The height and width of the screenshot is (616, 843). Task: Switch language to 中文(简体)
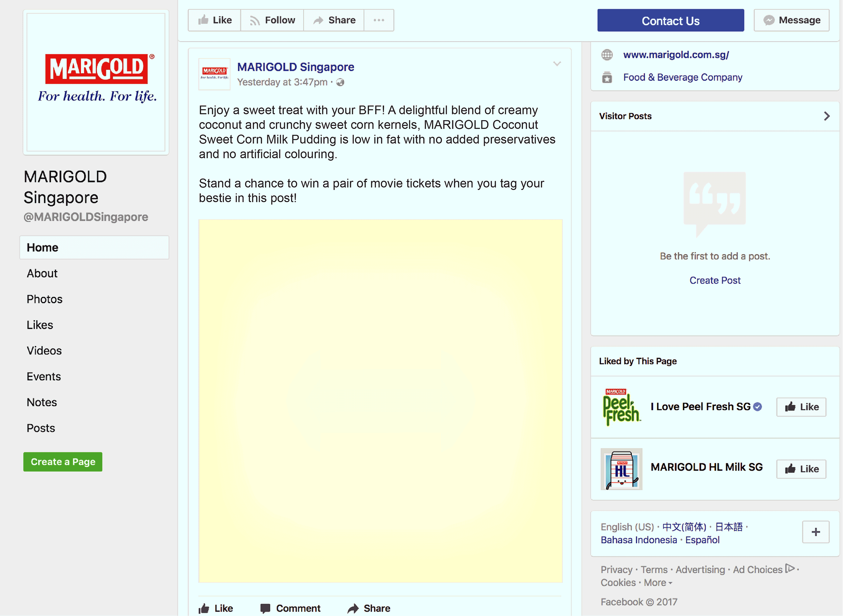point(684,527)
